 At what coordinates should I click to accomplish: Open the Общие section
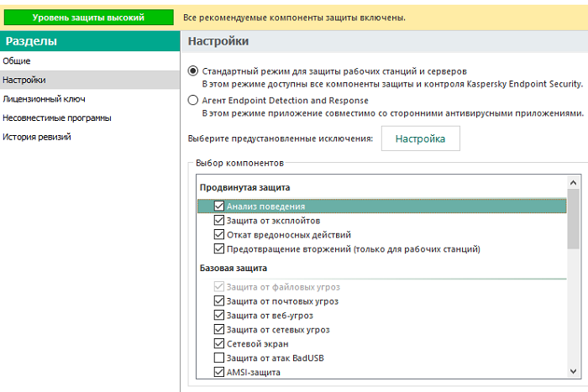point(17,61)
